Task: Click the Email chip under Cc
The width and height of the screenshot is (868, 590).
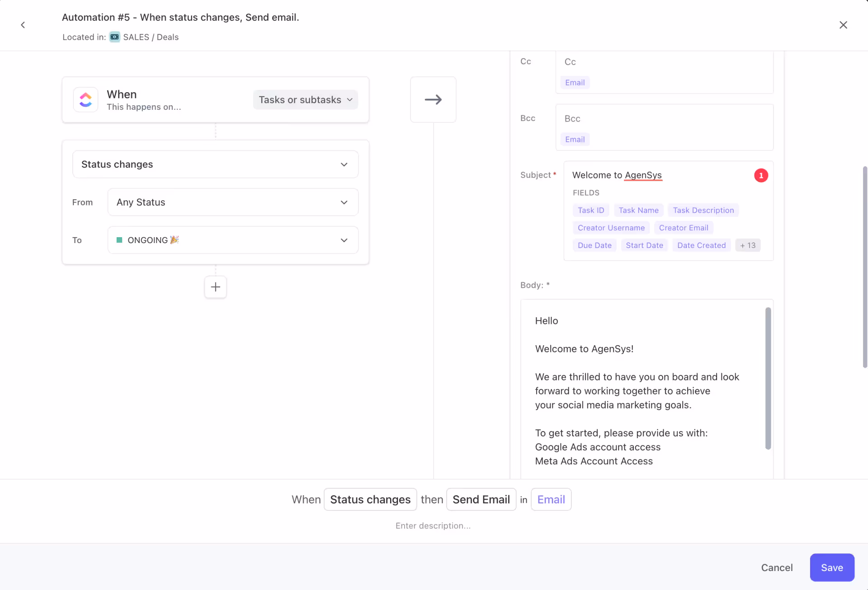Action: (x=575, y=83)
